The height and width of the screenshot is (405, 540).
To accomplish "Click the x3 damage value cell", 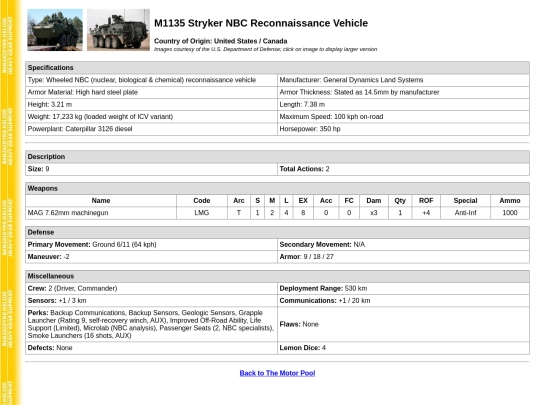I will pos(374,213).
